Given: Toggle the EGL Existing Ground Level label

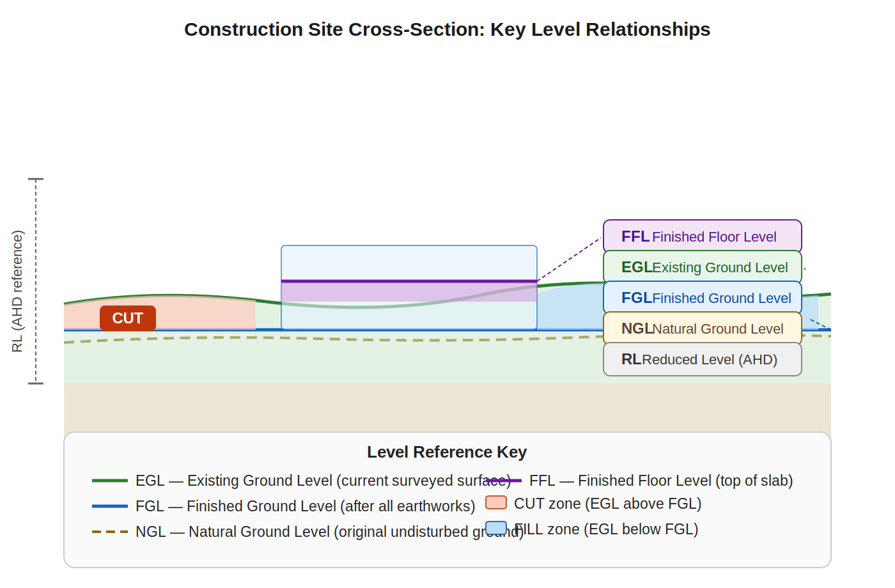Looking at the screenshot, I should 702,267.
